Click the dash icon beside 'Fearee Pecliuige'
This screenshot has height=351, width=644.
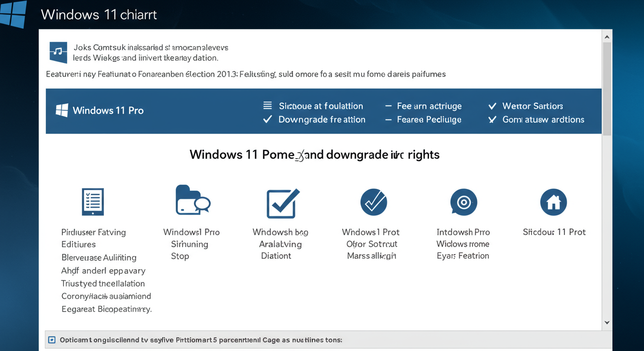[388, 119]
